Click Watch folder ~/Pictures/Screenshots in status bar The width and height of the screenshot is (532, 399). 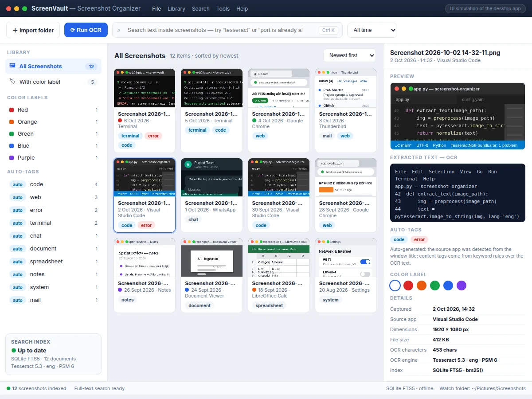[x=482, y=388]
